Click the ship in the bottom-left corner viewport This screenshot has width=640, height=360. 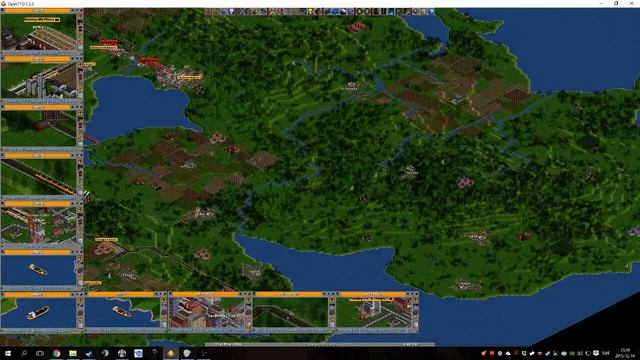38,313
